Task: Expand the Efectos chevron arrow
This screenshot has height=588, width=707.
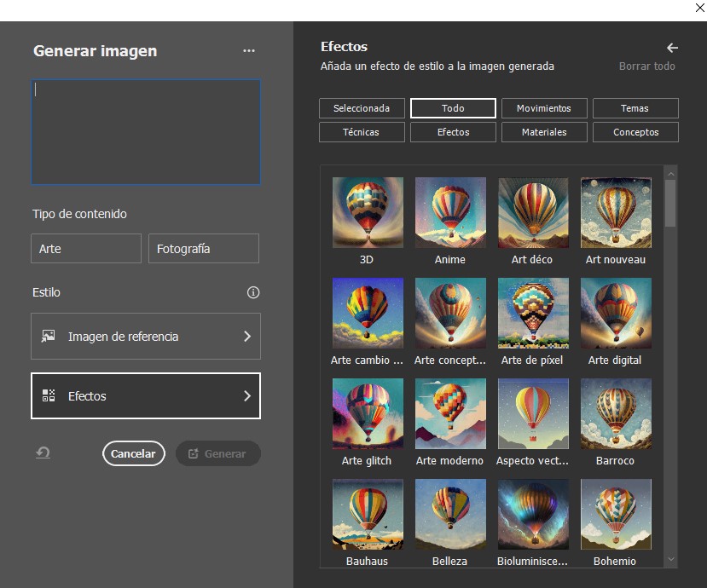Action: coord(247,396)
